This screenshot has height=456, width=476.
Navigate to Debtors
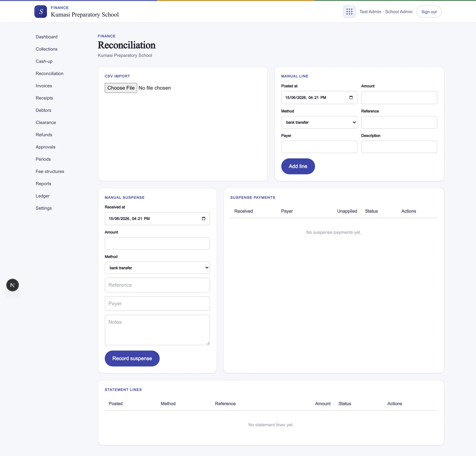pyautogui.click(x=43, y=110)
